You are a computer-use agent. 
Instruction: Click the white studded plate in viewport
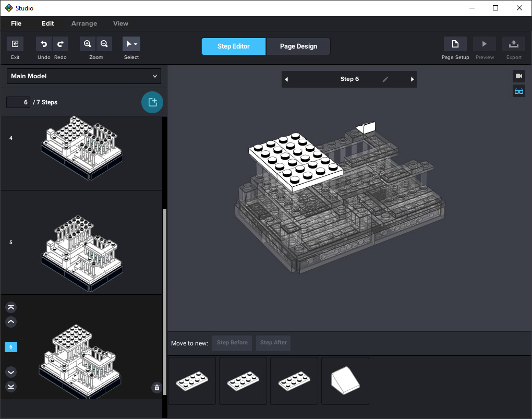click(x=296, y=161)
